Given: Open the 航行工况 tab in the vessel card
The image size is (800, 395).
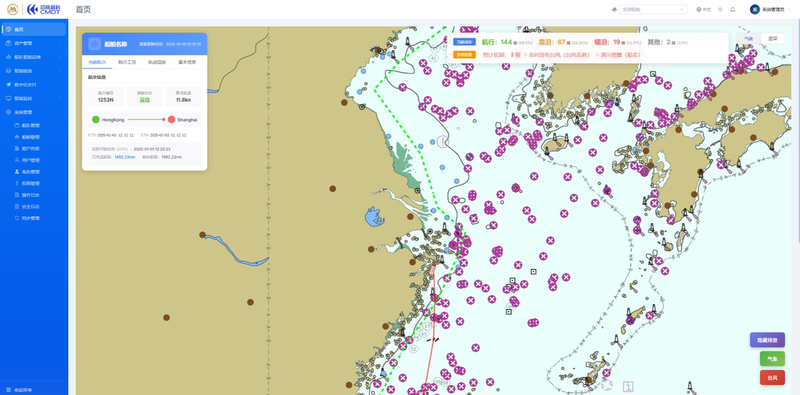Looking at the screenshot, I should pyautogui.click(x=126, y=62).
